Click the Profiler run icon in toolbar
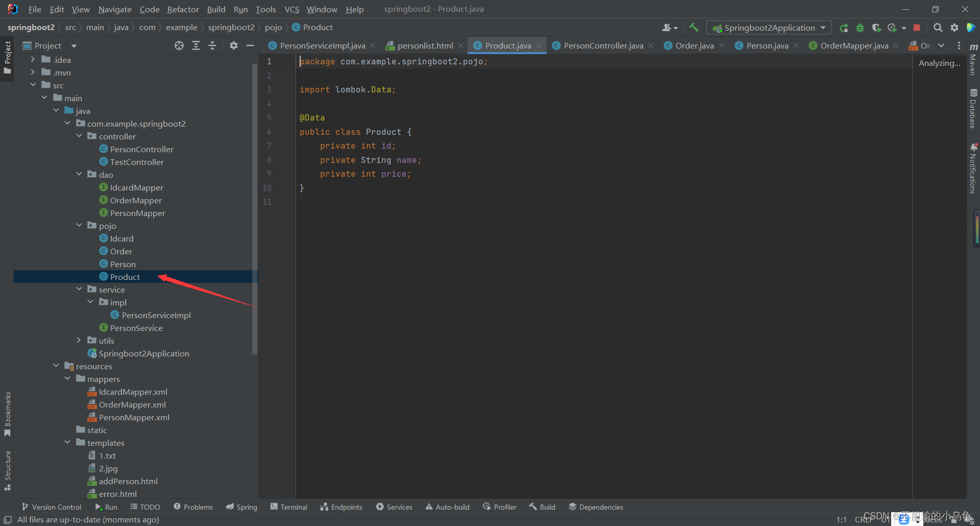The image size is (980, 526). point(892,28)
